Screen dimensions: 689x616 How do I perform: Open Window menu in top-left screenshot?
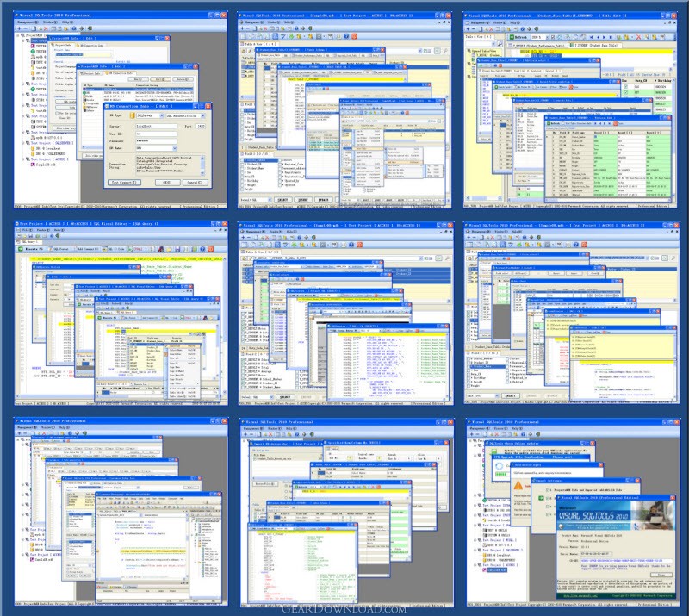(49, 22)
